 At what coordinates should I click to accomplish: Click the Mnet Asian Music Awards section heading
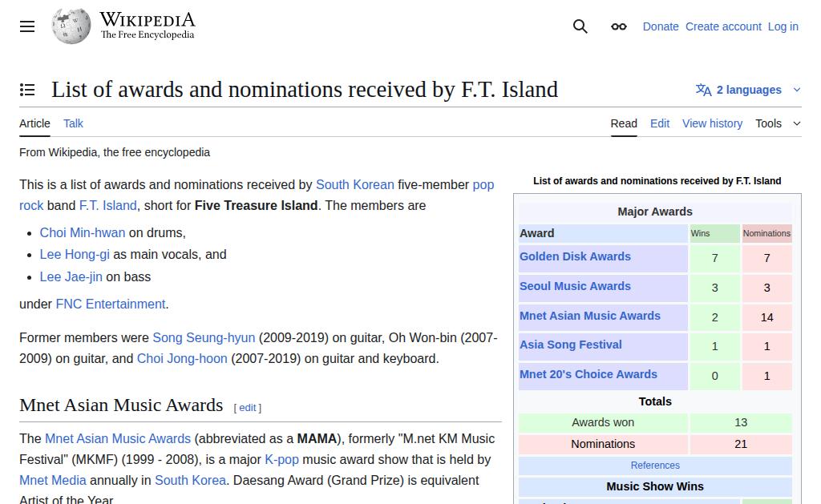point(121,405)
